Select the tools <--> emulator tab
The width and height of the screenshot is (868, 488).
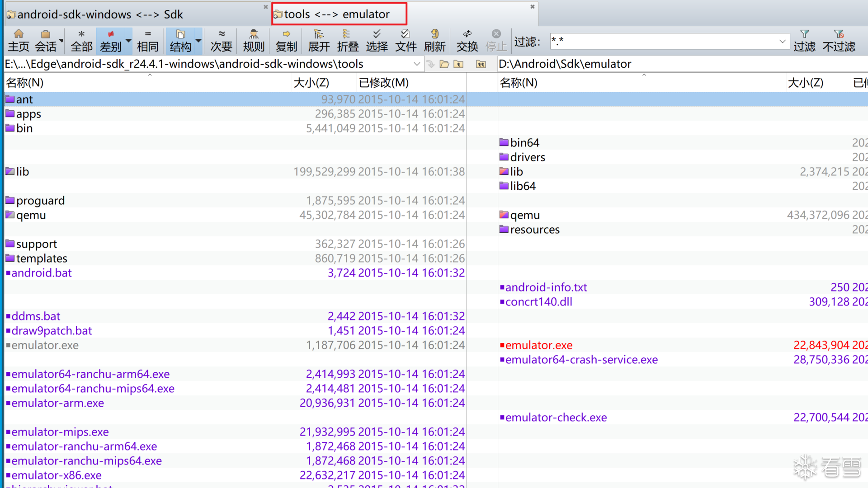pyautogui.click(x=337, y=14)
